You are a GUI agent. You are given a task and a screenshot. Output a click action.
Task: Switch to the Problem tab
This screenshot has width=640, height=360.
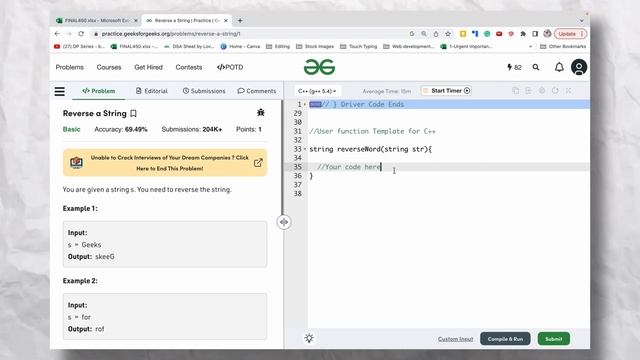(x=99, y=91)
